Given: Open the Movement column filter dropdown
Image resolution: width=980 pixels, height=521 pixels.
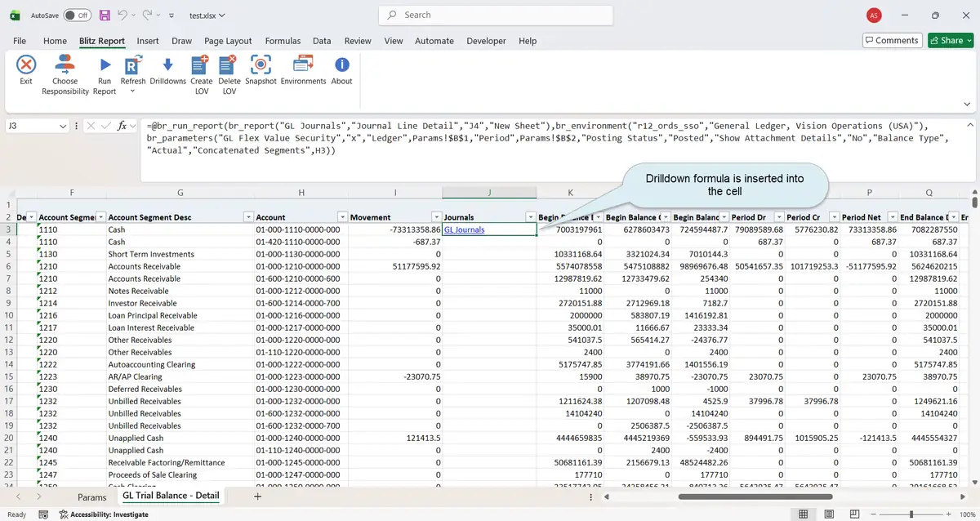Looking at the screenshot, I should 436,217.
